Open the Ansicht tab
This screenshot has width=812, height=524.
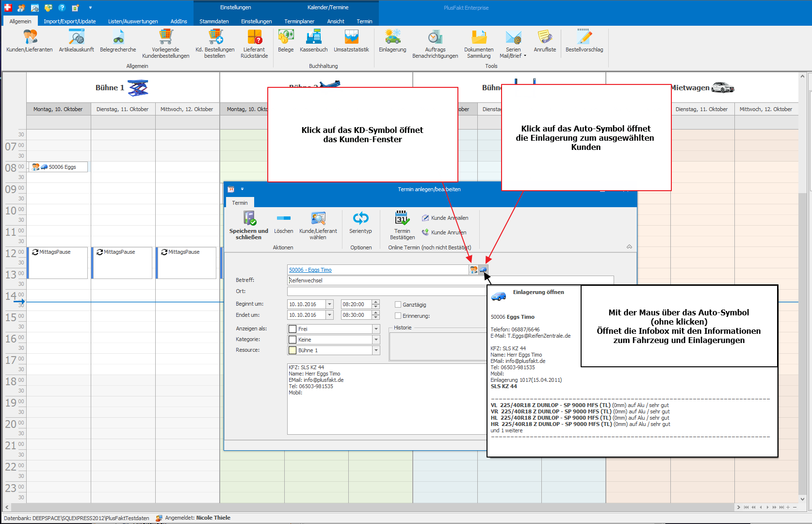[336, 21]
